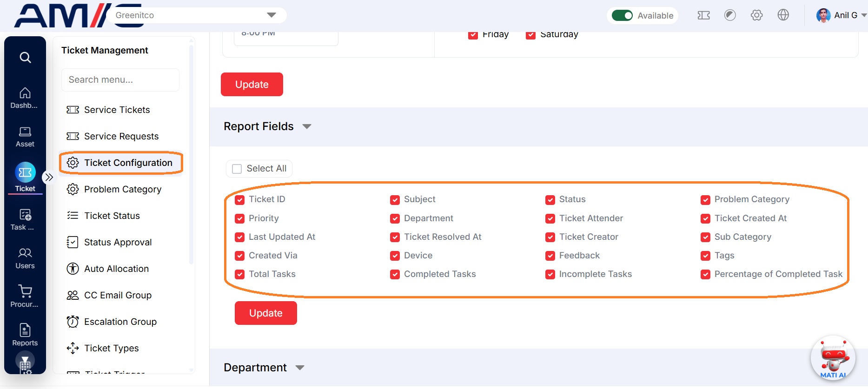This screenshot has width=868, height=389.
Task: Open Problem Category menu item
Action: [x=123, y=189]
